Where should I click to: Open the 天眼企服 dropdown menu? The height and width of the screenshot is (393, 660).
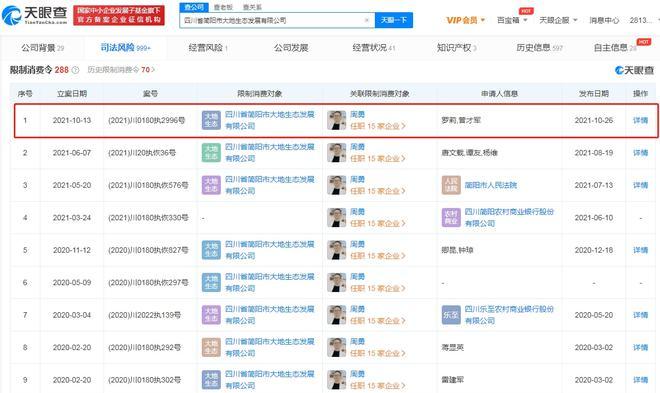click(558, 20)
